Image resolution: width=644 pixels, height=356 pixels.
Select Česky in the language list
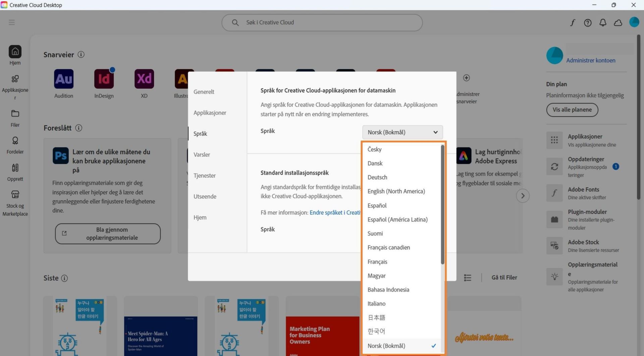pos(402,149)
